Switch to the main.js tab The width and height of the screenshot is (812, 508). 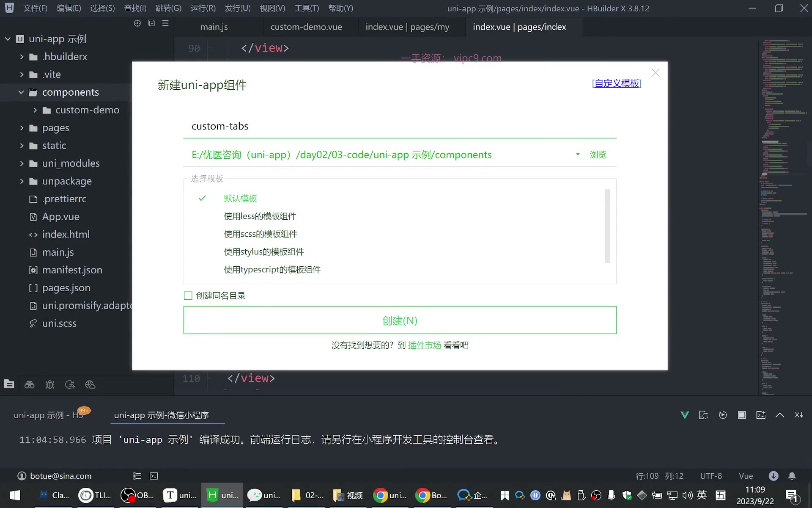click(214, 27)
